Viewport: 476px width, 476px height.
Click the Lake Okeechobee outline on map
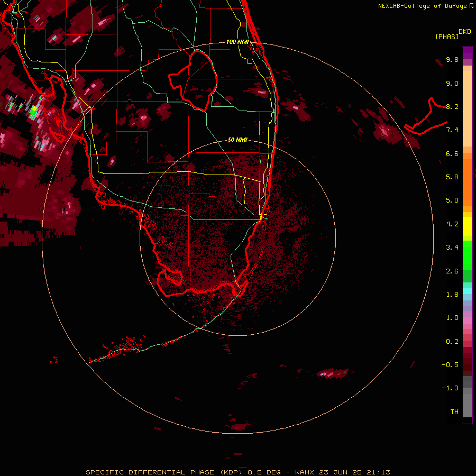[x=193, y=80]
